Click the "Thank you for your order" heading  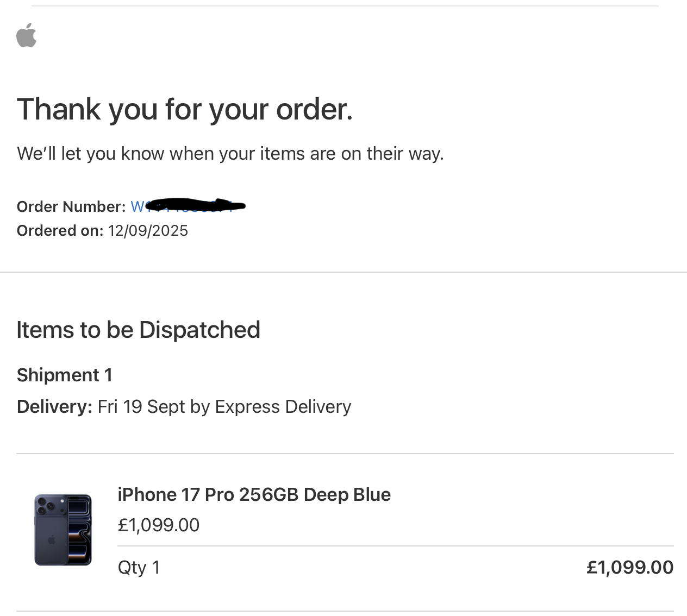pos(185,109)
